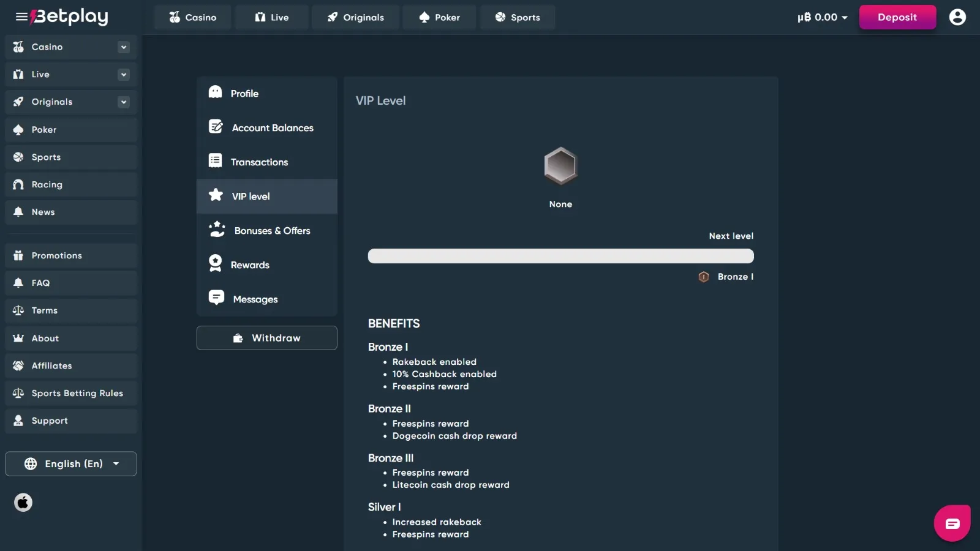Click the hexagonal None VIP badge
This screenshot has height=551, width=980.
point(560,166)
